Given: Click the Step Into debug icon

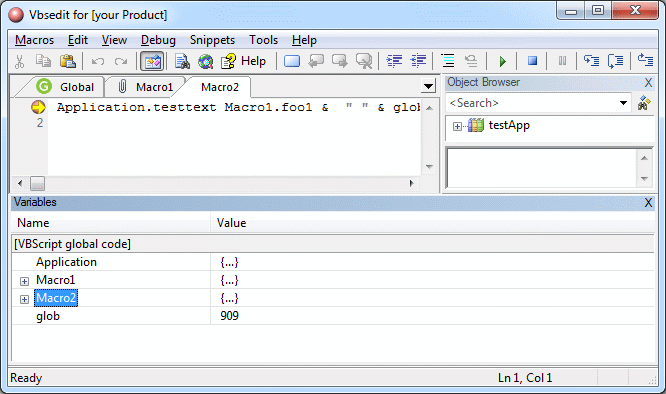Looking at the screenshot, I should click(x=591, y=61).
